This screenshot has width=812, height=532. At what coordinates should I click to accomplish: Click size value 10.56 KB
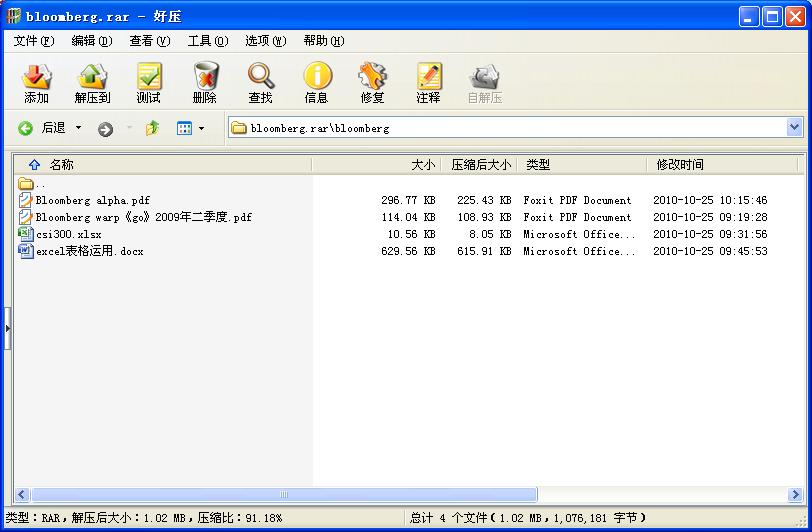(x=411, y=234)
